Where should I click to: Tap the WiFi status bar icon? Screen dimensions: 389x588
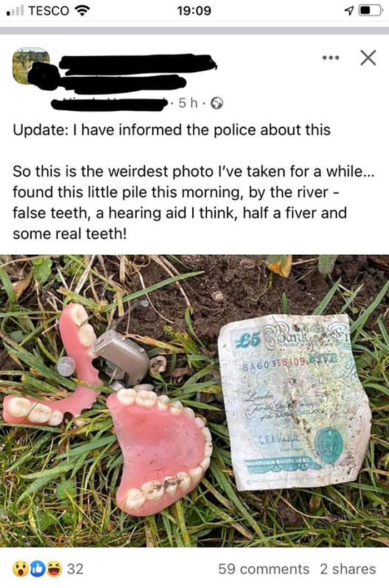click(82, 11)
